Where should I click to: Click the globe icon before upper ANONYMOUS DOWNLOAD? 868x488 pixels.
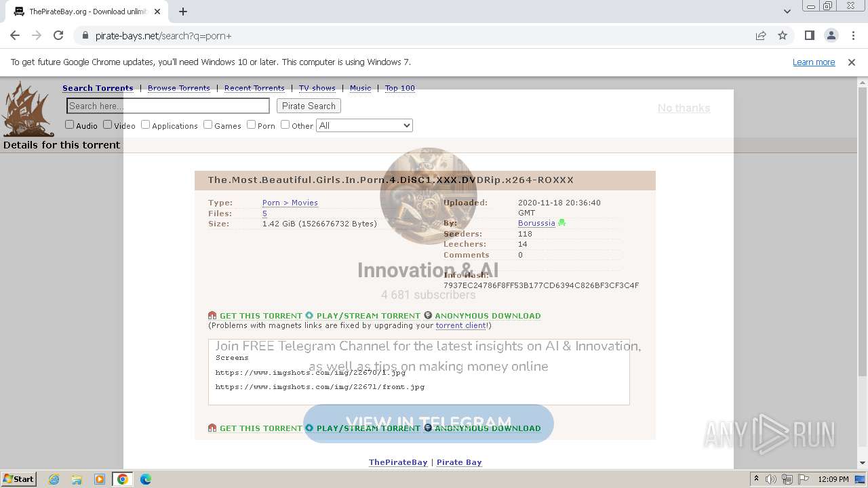(428, 316)
